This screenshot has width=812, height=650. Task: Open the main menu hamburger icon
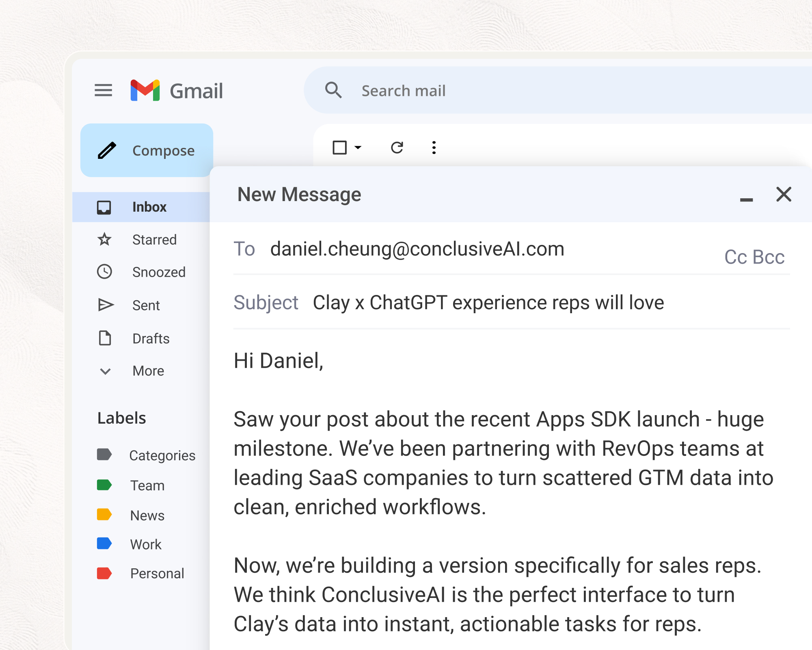(103, 90)
